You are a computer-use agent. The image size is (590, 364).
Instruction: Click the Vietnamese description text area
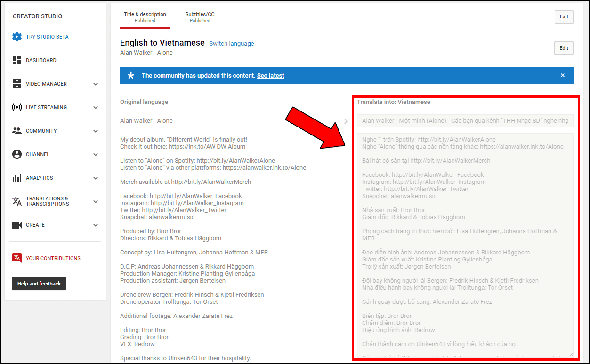[x=465, y=246]
